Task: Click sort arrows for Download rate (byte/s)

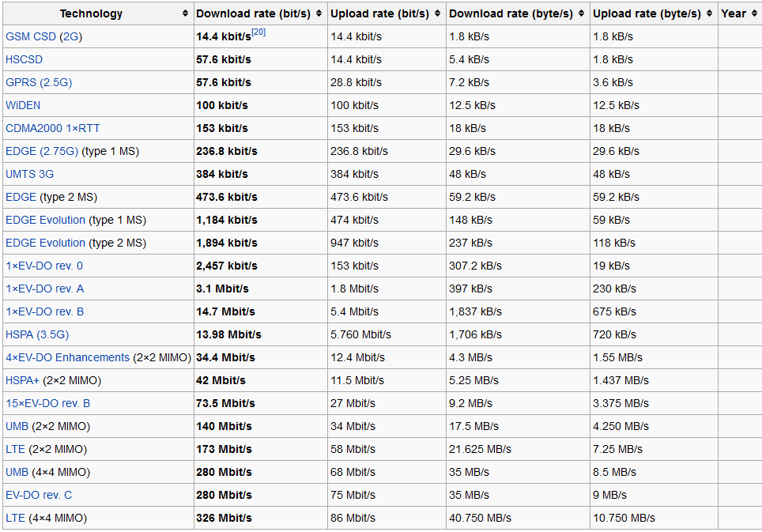Action: click(x=581, y=13)
